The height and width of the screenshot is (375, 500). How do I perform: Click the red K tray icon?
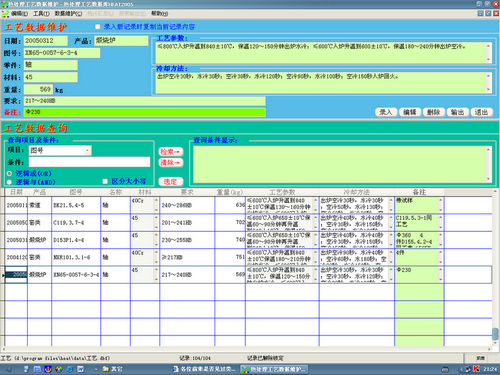click(x=477, y=369)
